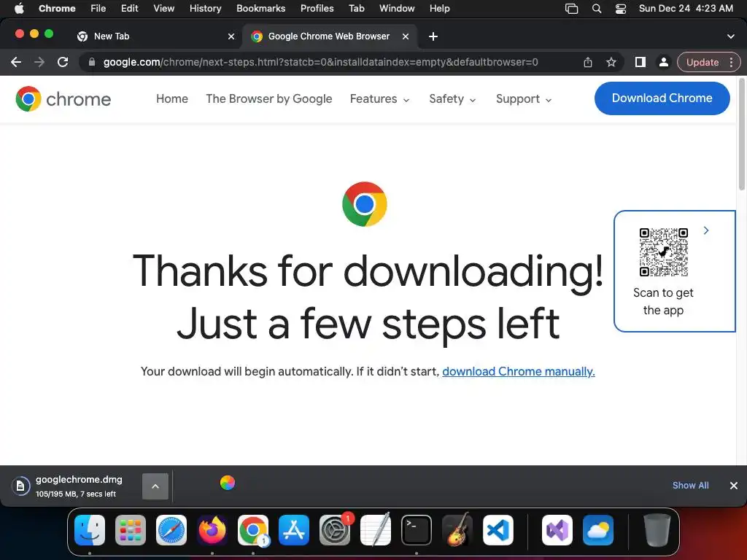Close the downloads bar

[x=734, y=485]
